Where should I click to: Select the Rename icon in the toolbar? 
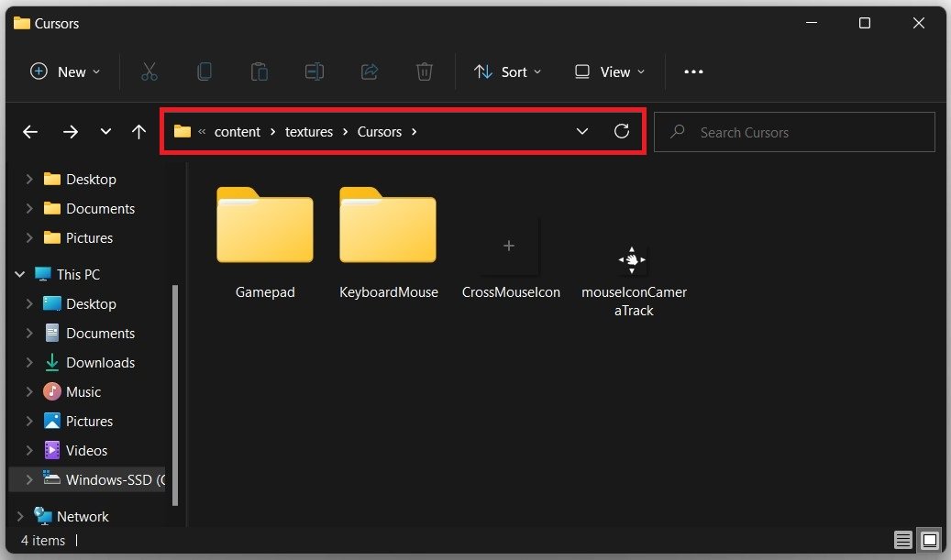(x=315, y=71)
